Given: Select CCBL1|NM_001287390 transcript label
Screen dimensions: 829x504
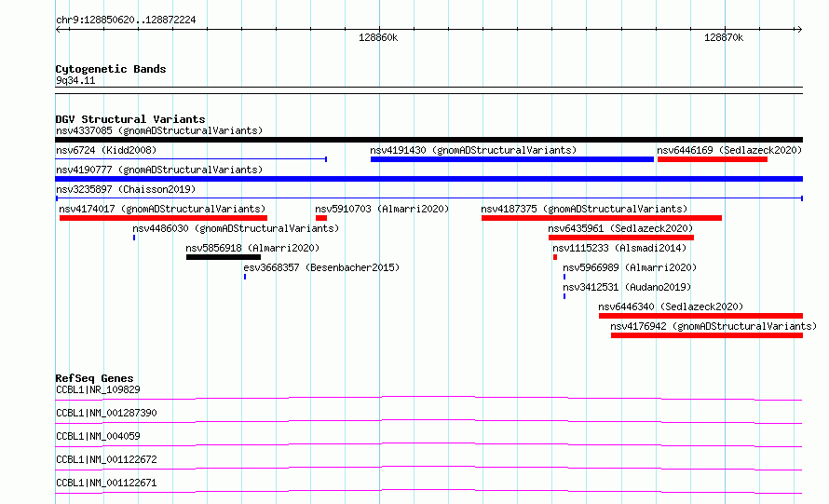Looking at the screenshot, I should (106, 413).
